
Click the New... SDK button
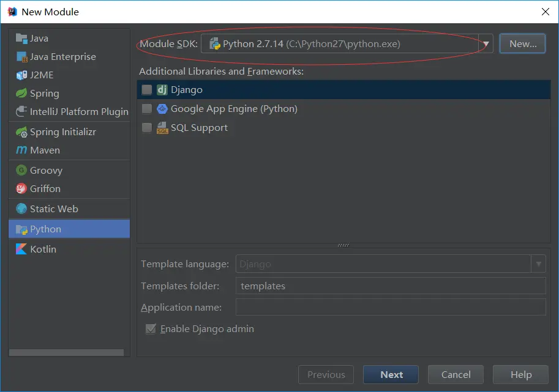pyautogui.click(x=522, y=44)
